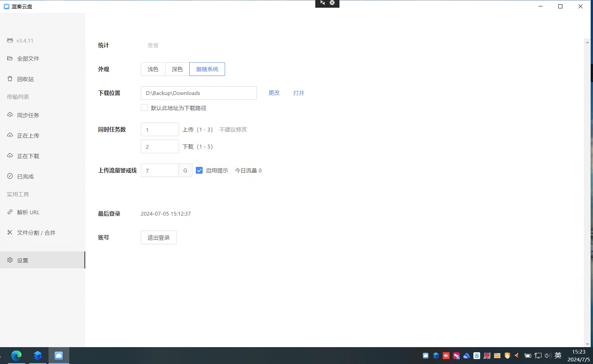593x364 pixels.
Task: Click the trash icon for 回收站
Action: click(10, 79)
